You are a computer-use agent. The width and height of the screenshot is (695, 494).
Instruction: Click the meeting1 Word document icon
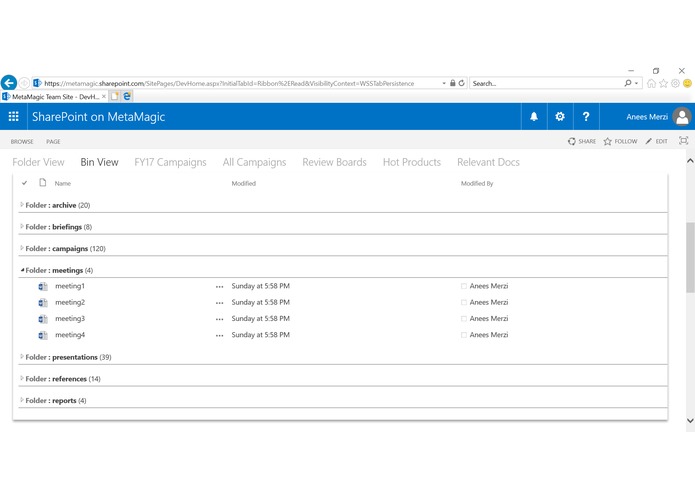pyautogui.click(x=43, y=287)
